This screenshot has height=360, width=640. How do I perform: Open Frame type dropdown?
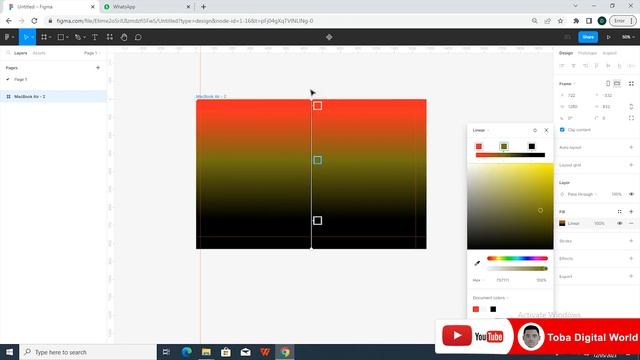tap(567, 84)
